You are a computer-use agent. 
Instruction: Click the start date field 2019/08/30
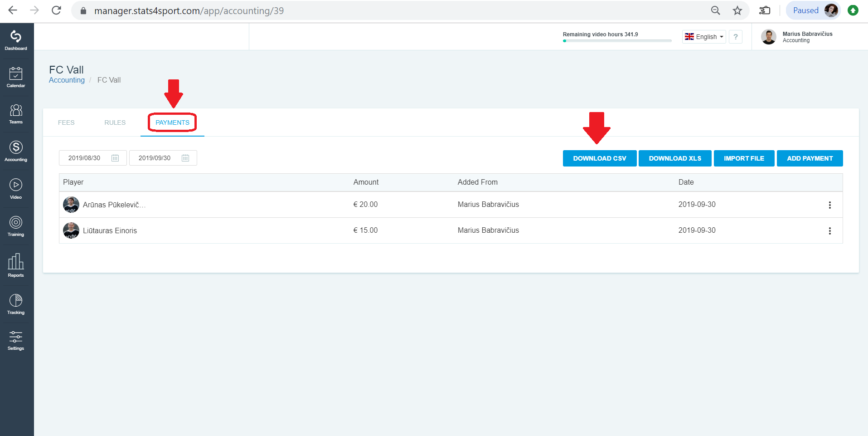93,158
